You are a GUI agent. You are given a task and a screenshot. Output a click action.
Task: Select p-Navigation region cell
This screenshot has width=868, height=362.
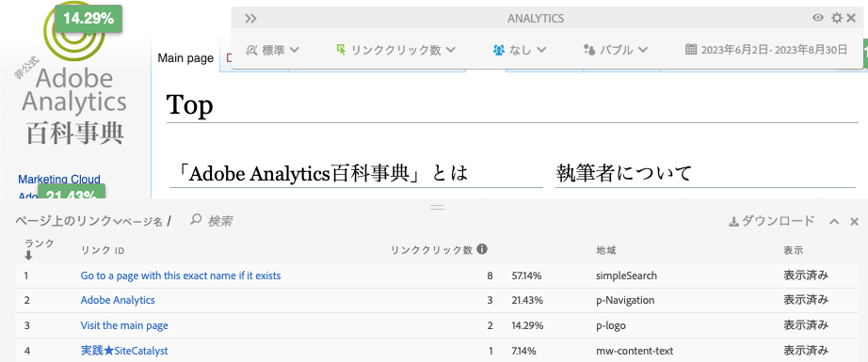tap(625, 300)
